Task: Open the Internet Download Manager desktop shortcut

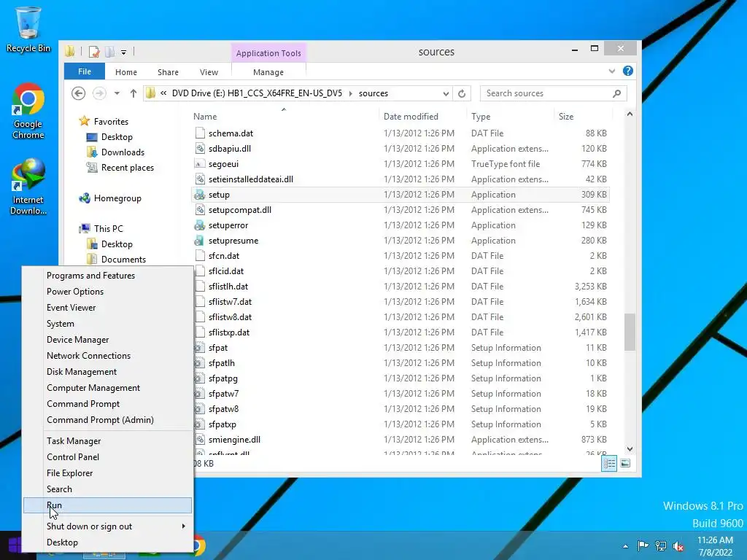Action: click(x=28, y=187)
